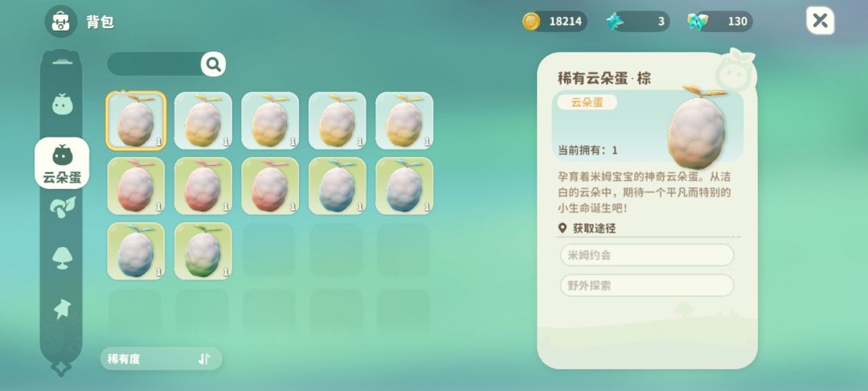Image resolution: width=868 pixels, height=391 pixels.
Task: Click the backpack icon beside 背包
Action: coord(61,22)
